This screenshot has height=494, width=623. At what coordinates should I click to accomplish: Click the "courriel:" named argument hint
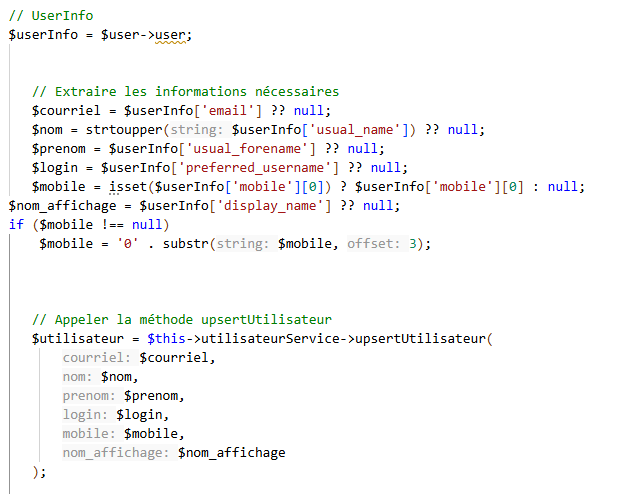tap(97, 358)
